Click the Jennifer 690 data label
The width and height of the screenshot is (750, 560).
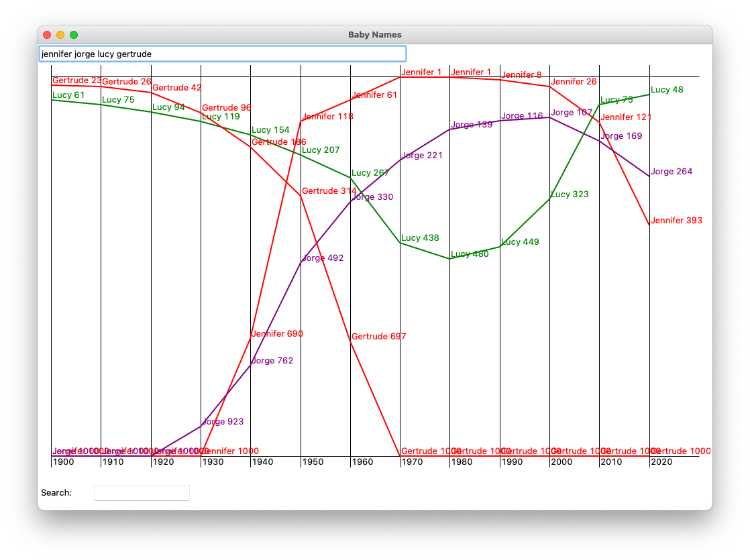[x=276, y=334]
